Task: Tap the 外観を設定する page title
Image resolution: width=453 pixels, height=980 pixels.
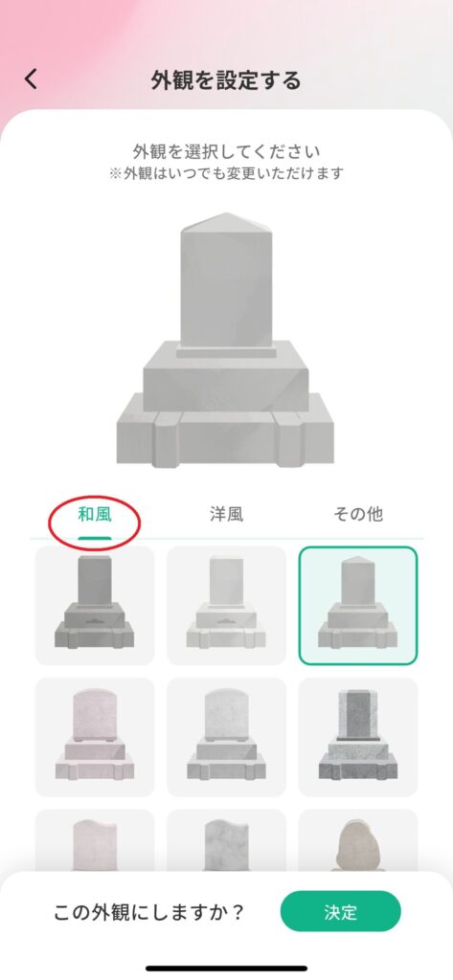Action: [x=226, y=80]
